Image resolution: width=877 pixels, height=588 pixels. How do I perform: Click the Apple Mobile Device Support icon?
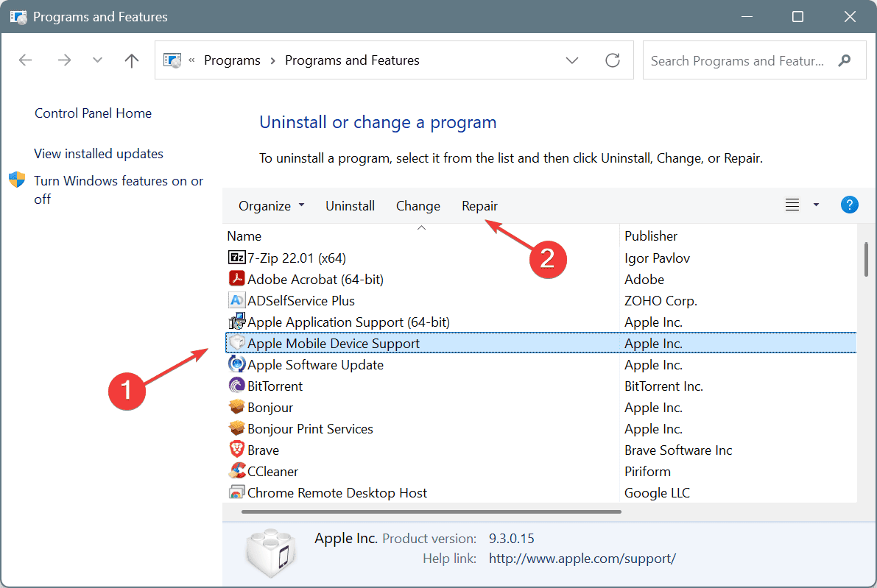pyautogui.click(x=237, y=343)
